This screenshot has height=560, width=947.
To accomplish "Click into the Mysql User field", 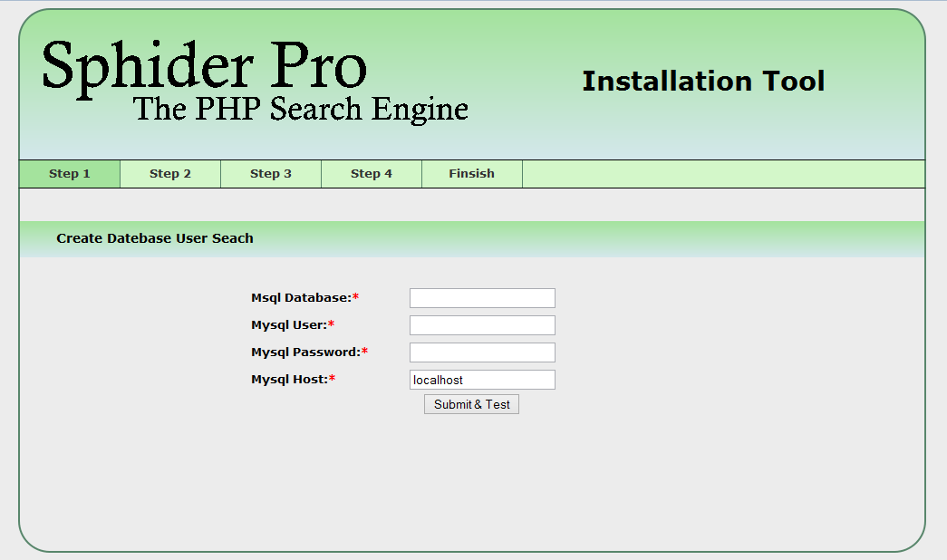I will click(482, 325).
